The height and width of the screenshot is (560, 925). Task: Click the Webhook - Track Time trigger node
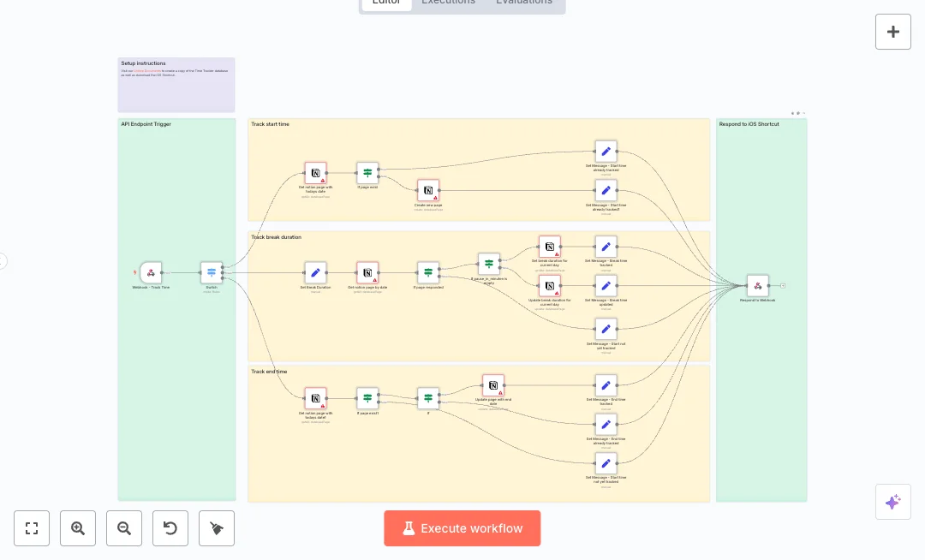click(x=151, y=273)
